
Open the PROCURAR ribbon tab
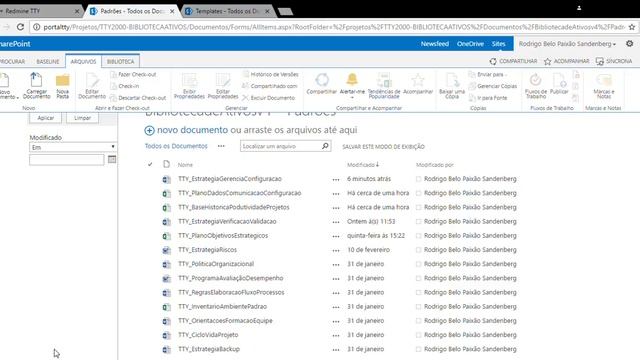pos(12,61)
